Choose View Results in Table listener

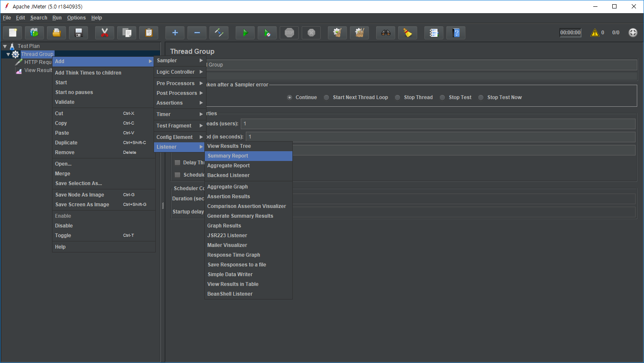click(x=248, y=284)
